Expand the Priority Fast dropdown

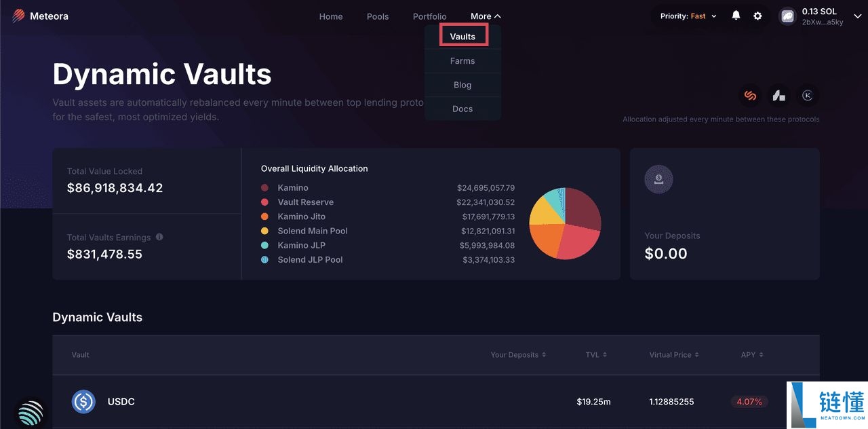688,16
